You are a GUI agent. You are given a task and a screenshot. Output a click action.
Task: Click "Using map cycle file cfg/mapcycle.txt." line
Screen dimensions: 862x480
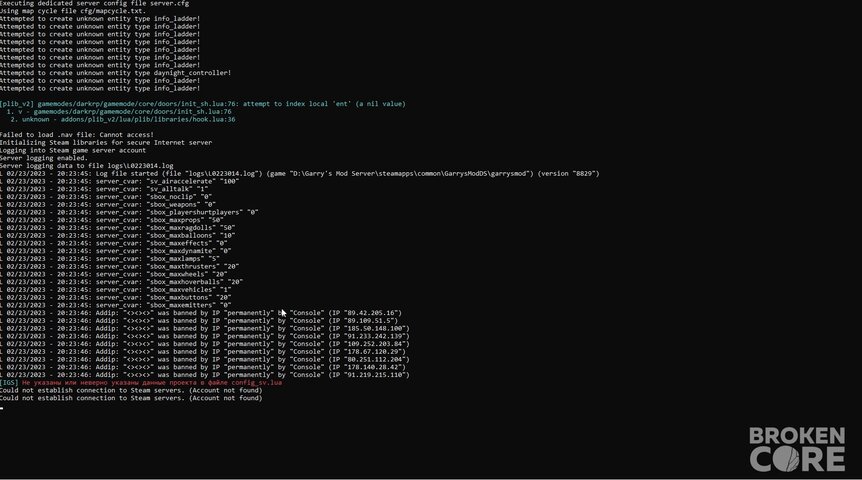pyautogui.click(x=73, y=10)
